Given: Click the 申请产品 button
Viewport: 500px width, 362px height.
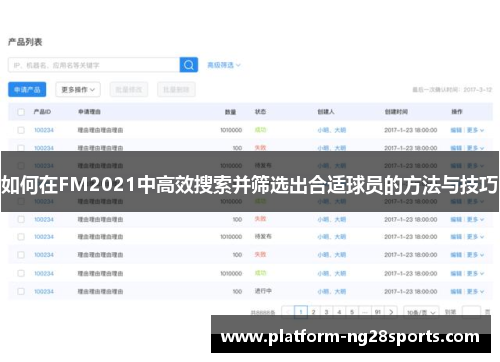Looking at the screenshot, I should pyautogui.click(x=27, y=90).
